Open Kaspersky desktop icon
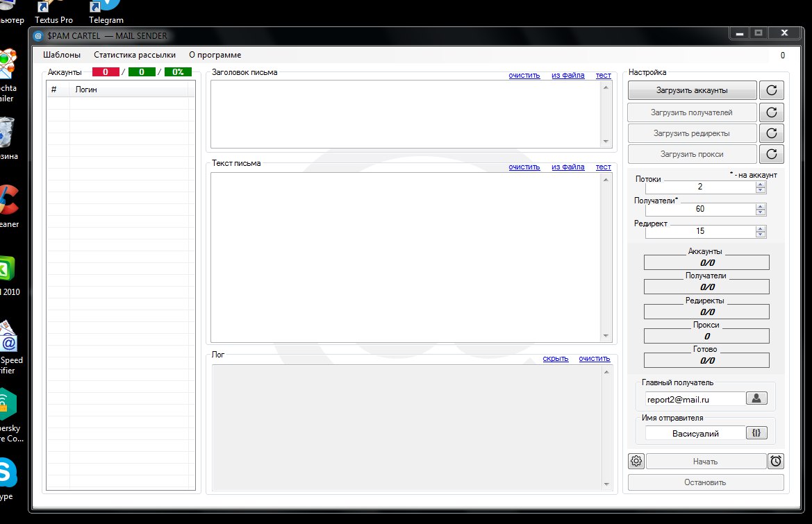The width and height of the screenshot is (812, 524). (x=10, y=415)
